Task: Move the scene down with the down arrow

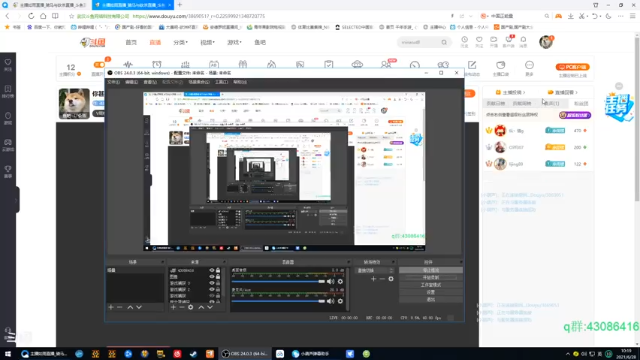Action: [139, 307]
